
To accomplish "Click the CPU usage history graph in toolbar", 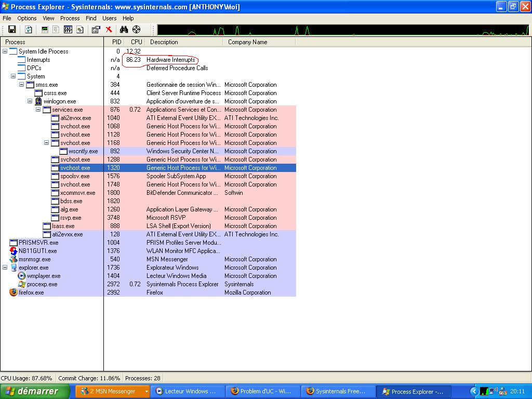I will (x=343, y=30).
